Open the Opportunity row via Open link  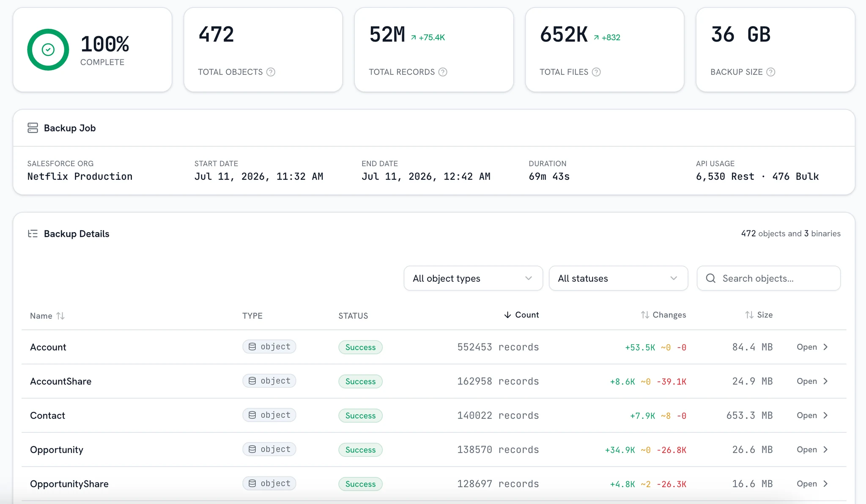[x=812, y=450]
